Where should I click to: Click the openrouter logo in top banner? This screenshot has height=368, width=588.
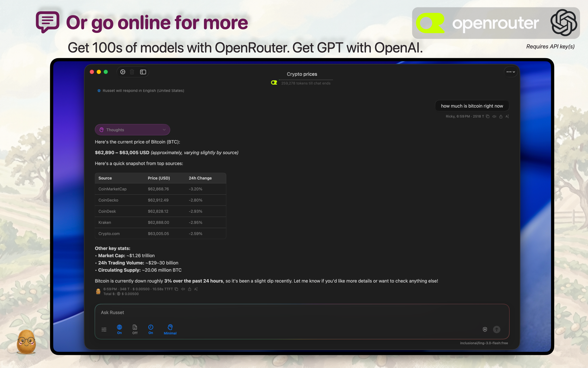(478, 23)
